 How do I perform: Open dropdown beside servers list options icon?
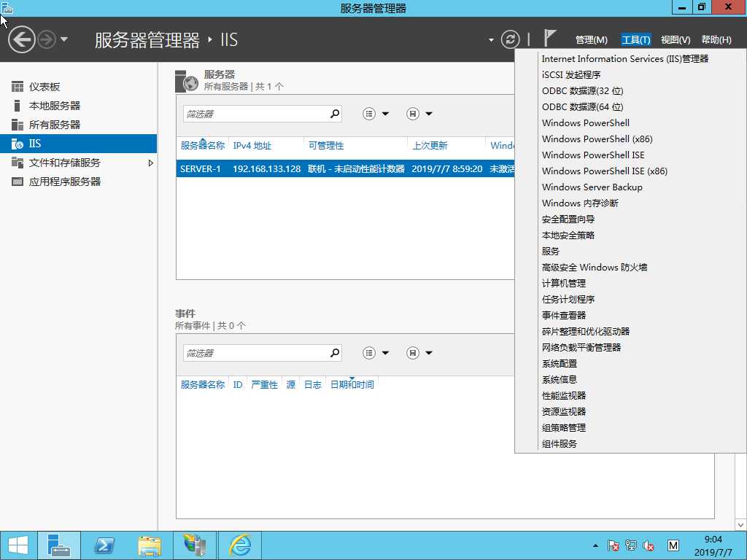coord(385,114)
